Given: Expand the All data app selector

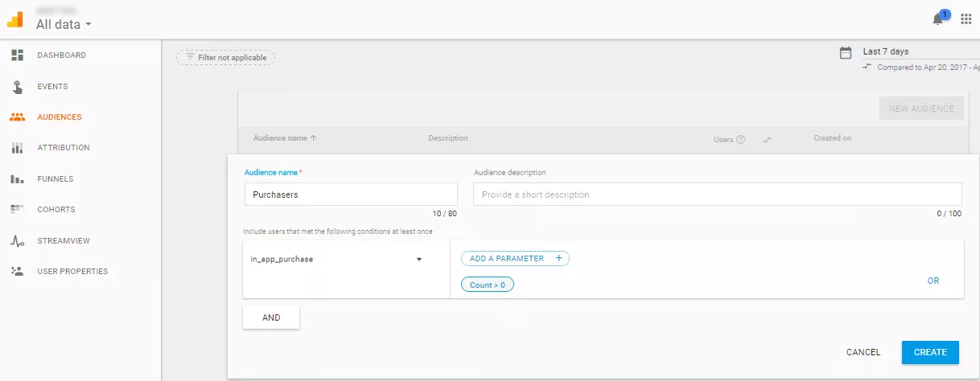Looking at the screenshot, I should point(64,24).
